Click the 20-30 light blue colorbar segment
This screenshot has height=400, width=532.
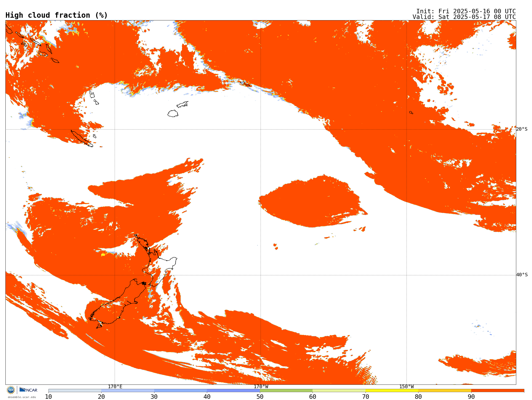(128, 391)
